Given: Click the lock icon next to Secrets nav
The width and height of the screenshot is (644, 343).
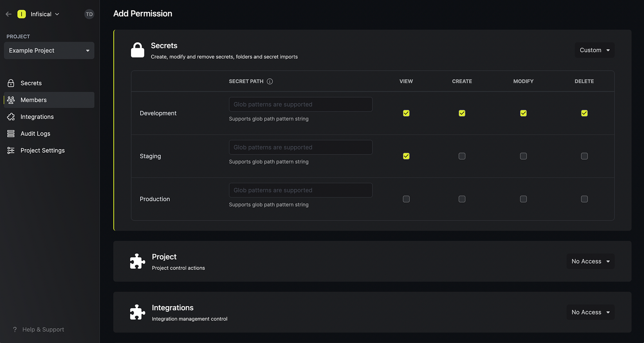Looking at the screenshot, I should point(11,83).
